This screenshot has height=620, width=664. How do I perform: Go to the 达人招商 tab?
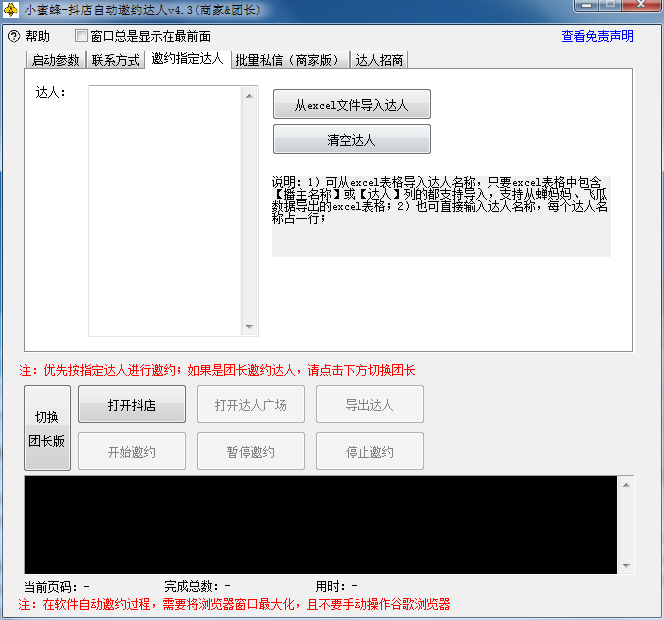pyautogui.click(x=379, y=60)
